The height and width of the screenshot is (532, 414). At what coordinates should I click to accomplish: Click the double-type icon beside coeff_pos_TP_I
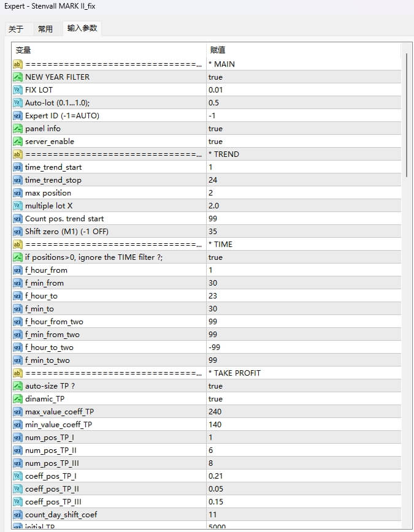tap(18, 476)
